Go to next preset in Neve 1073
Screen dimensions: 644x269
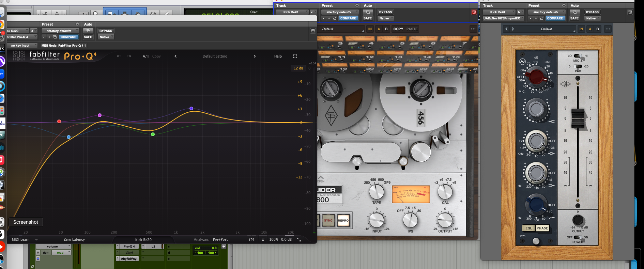512,29
